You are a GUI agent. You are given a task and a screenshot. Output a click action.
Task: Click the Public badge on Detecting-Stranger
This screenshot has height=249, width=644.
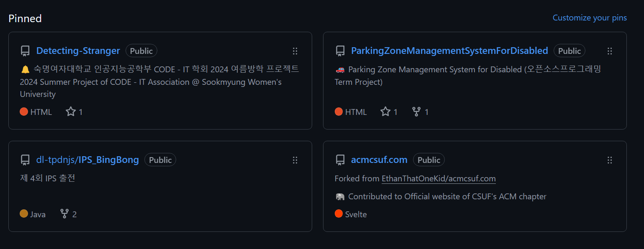[141, 51]
